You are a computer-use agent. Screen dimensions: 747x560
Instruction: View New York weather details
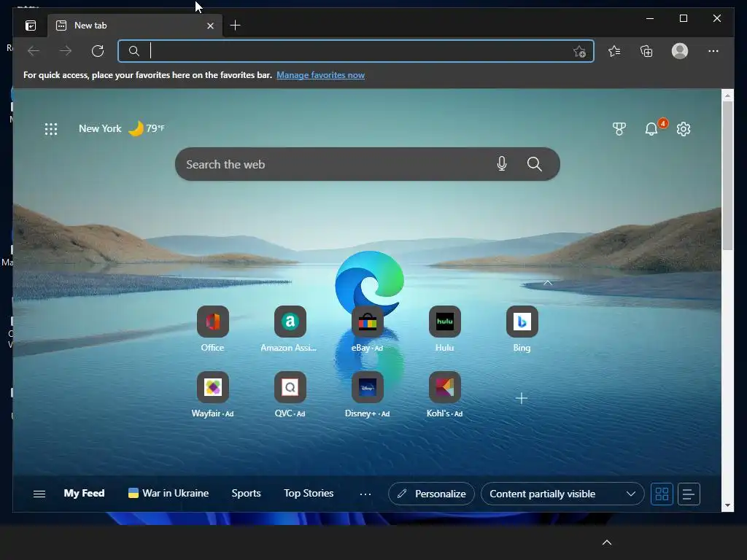tap(122, 128)
